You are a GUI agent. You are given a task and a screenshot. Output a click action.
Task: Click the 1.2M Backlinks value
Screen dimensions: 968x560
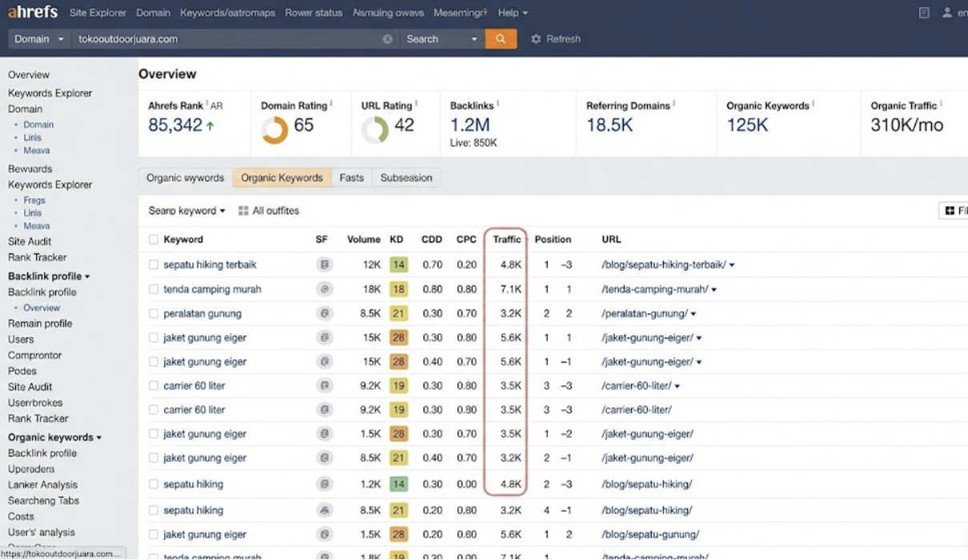pos(470,125)
